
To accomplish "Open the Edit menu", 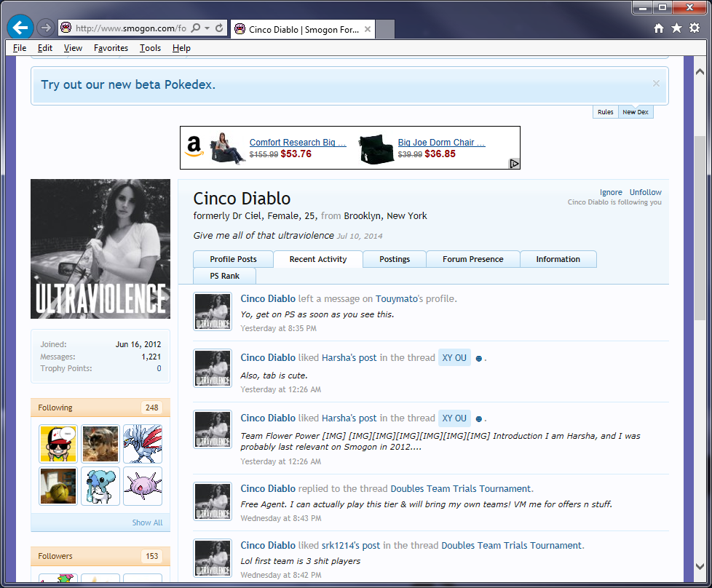I will pyautogui.click(x=45, y=48).
